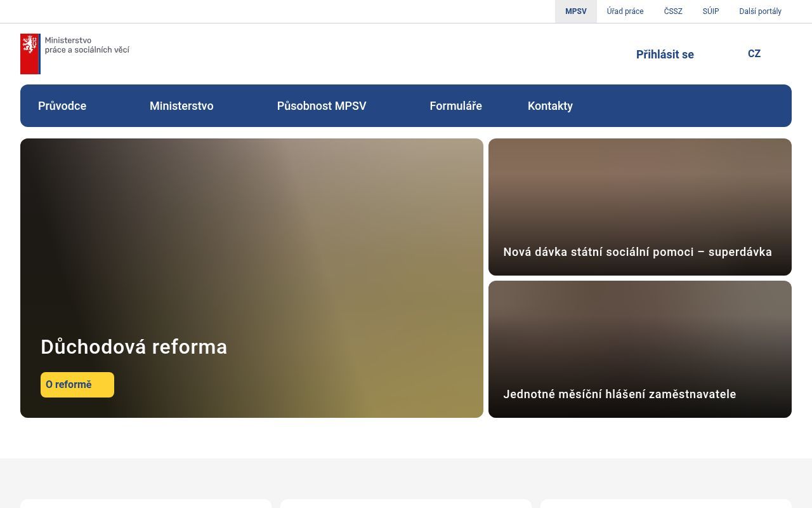Go to the SÚIP portal

tap(710, 11)
